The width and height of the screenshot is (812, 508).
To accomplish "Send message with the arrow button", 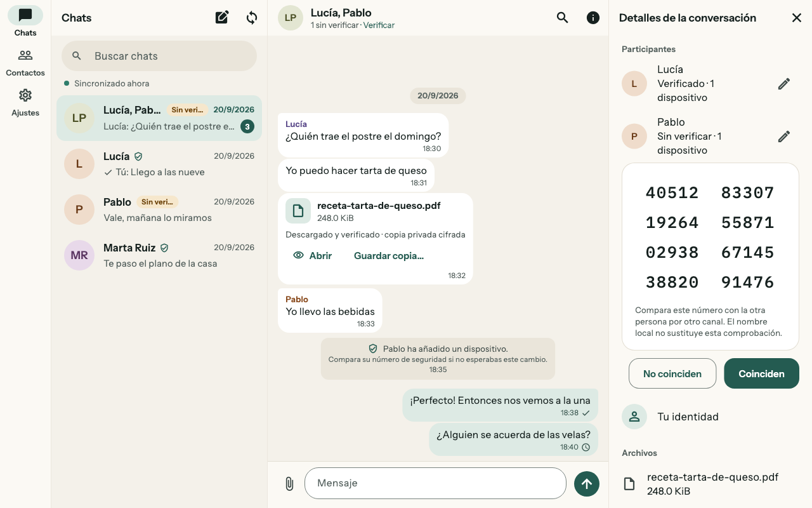I will click(587, 484).
